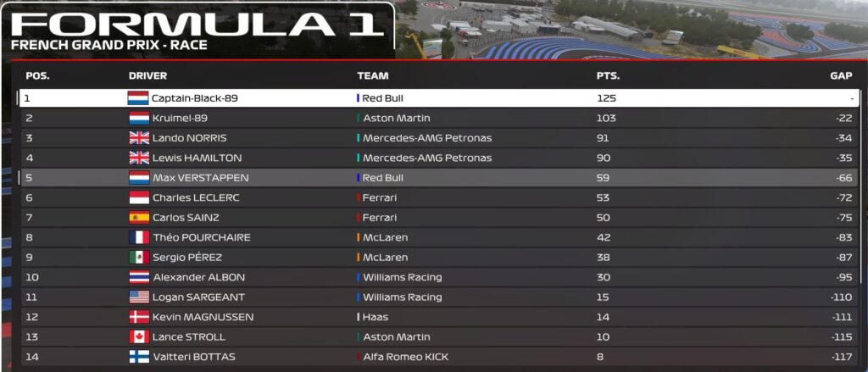Click the Danish flag beside Kevin MAGNUSSEN
This screenshot has width=868, height=372.
coord(138,317)
